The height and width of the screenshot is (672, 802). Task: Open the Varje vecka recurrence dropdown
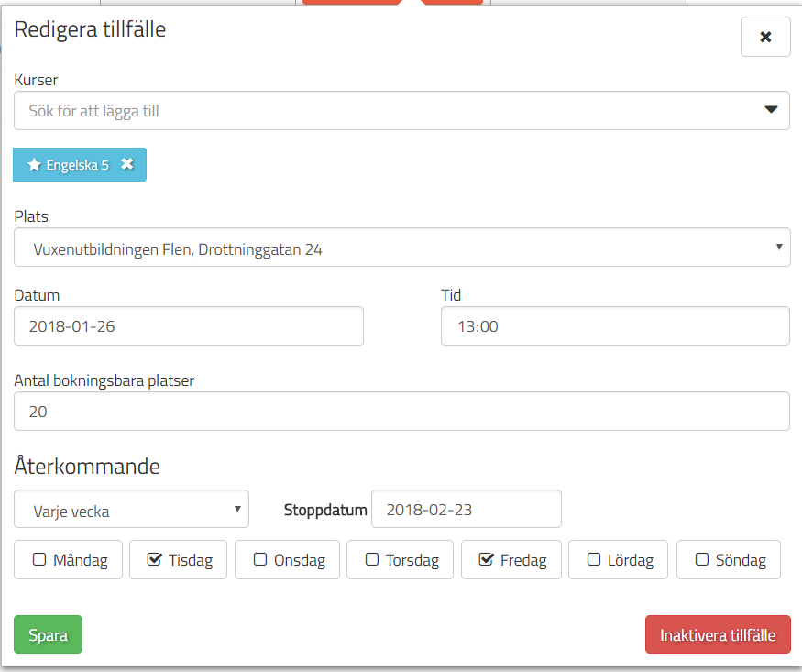[x=131, y=510]
